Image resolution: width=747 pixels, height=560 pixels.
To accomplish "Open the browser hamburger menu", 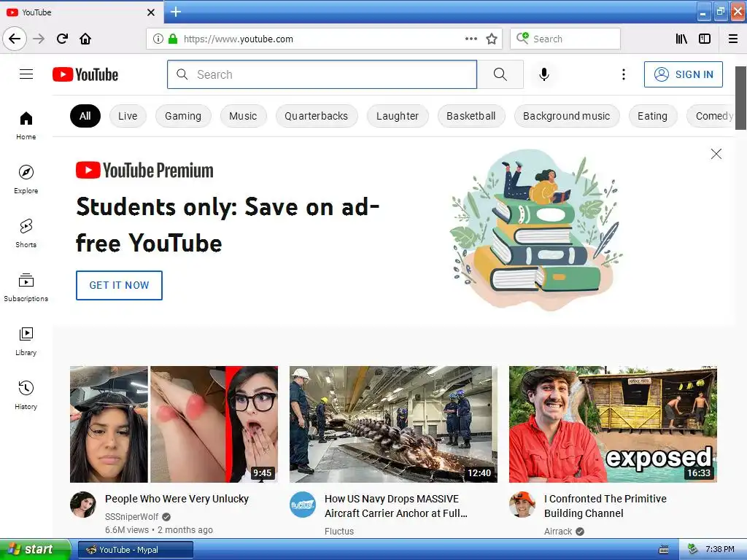I will tap(733, 39).
